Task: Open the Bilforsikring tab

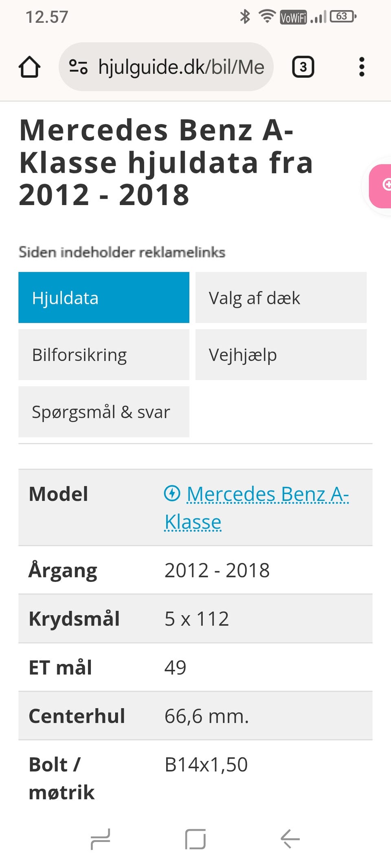Action: click(x=104, y=355)
